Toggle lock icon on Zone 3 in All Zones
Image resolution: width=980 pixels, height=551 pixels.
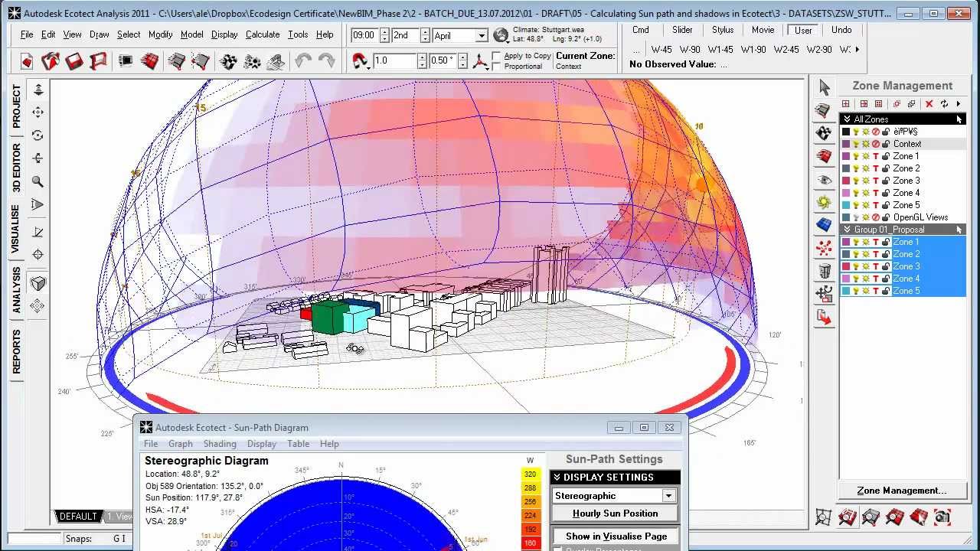pyautogui.click(x=886, y=181)
